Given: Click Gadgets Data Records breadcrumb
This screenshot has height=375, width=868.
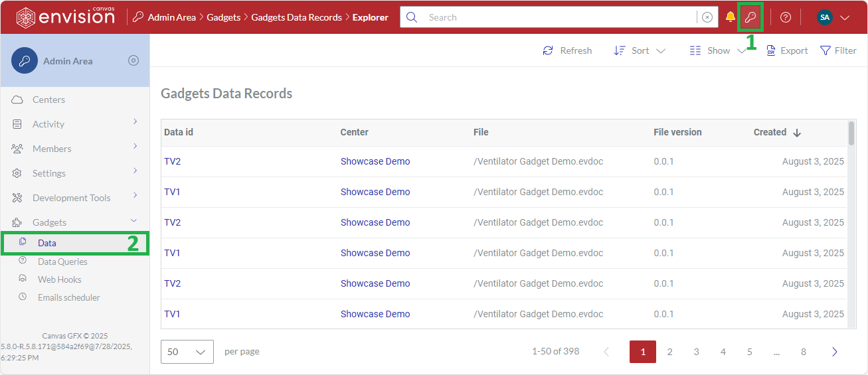Looking at the screenshot, I should (297, 17).
